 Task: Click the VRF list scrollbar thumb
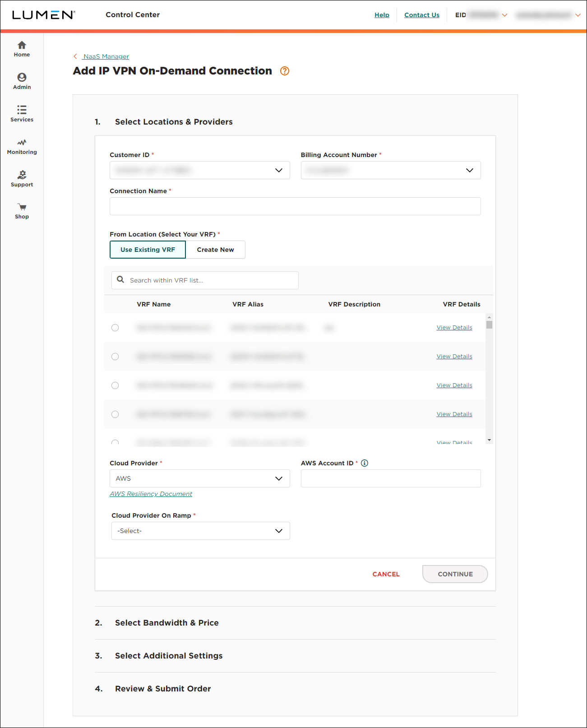(489, 325)
